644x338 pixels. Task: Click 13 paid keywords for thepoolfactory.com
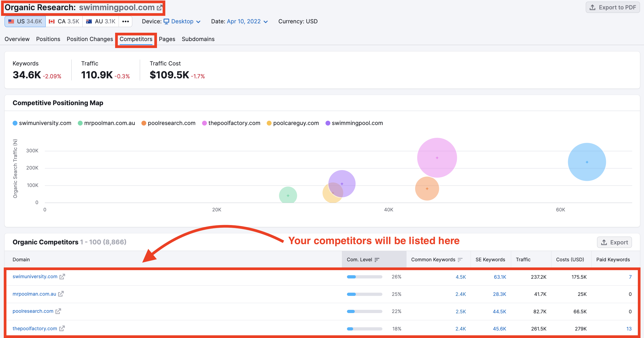629,329
